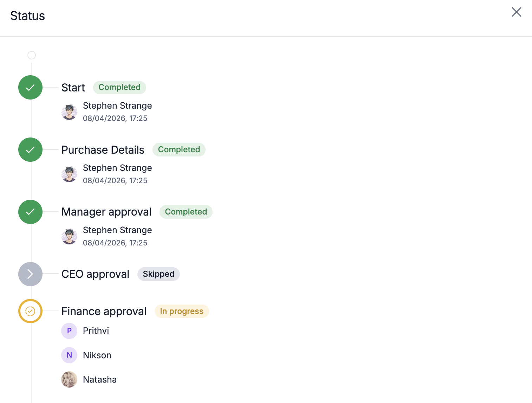The width and height of the screenshot is (532, 403).
Task: Select the Finance approval step title
Action: click(x=104, y=312)
